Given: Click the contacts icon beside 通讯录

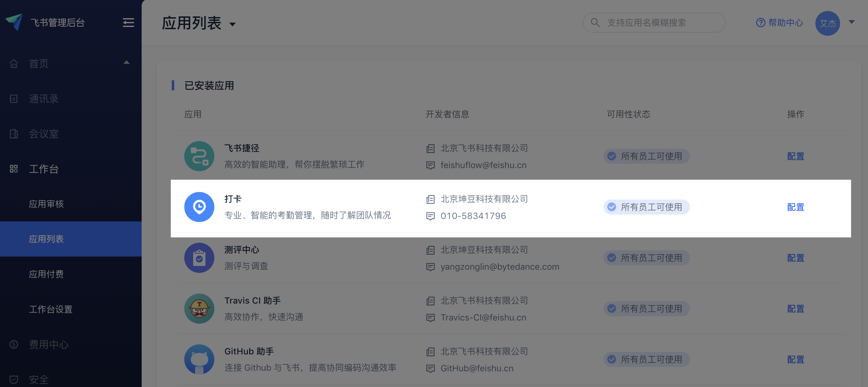Looking at the screenshot, I should coord(14,99).
